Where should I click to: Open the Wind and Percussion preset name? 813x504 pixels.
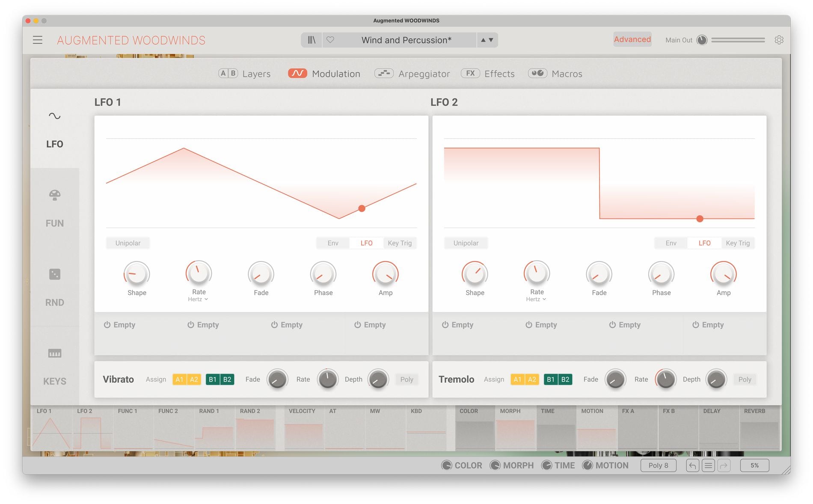click(x=406, y=40)
